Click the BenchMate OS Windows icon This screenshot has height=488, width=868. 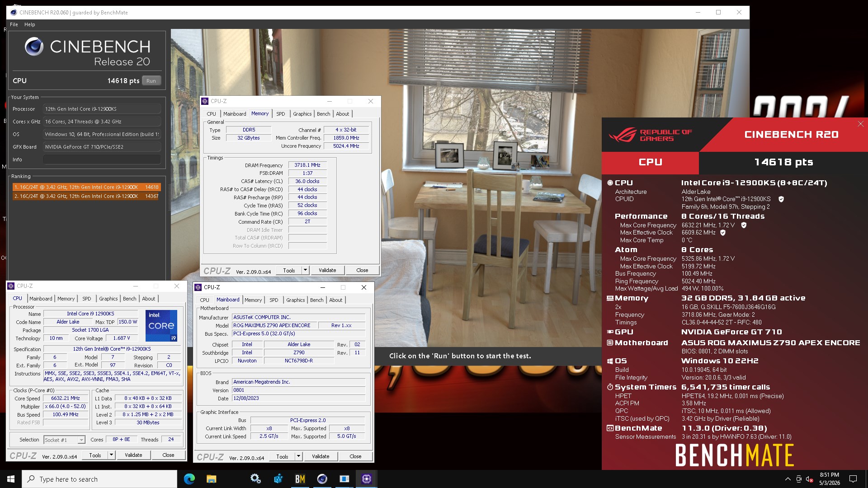(x=610, y=361)
